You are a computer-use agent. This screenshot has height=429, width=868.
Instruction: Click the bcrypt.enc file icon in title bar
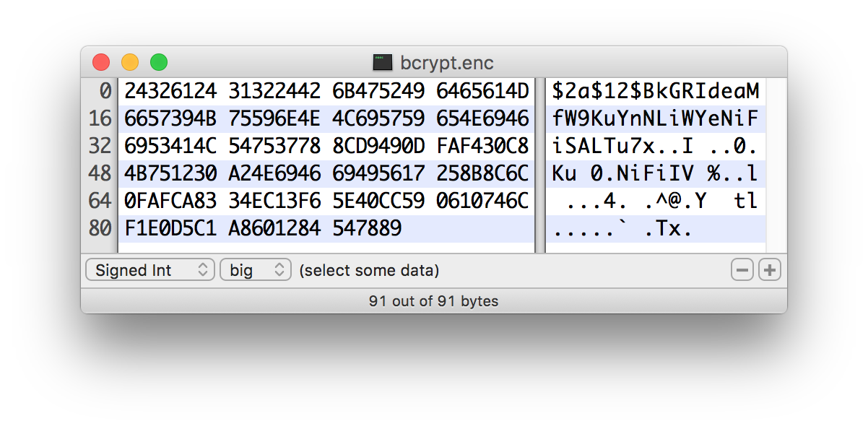[382, 63]
